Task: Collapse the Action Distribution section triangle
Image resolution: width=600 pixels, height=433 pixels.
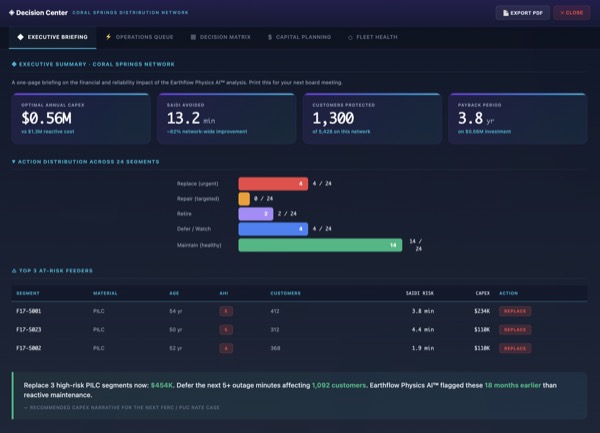Action: point(14,162)
